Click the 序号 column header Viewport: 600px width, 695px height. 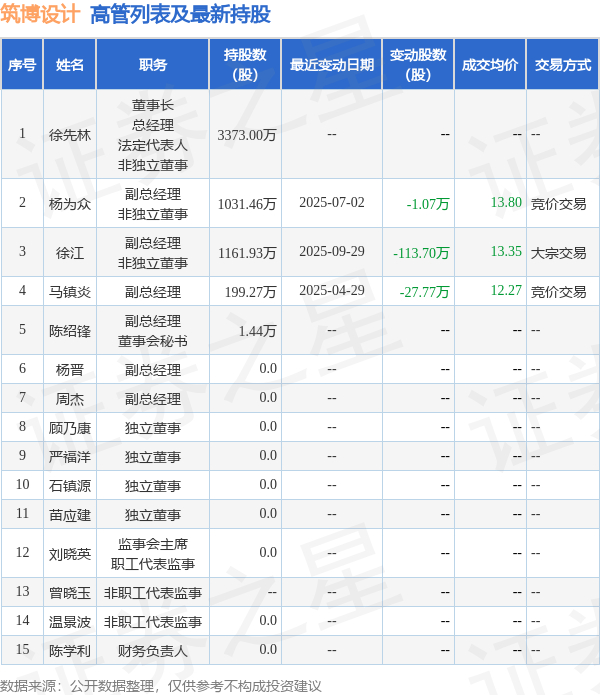click(22, 65)
